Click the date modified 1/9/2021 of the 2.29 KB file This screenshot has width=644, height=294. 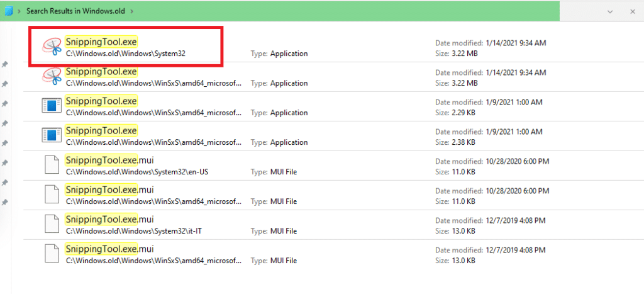513,102
